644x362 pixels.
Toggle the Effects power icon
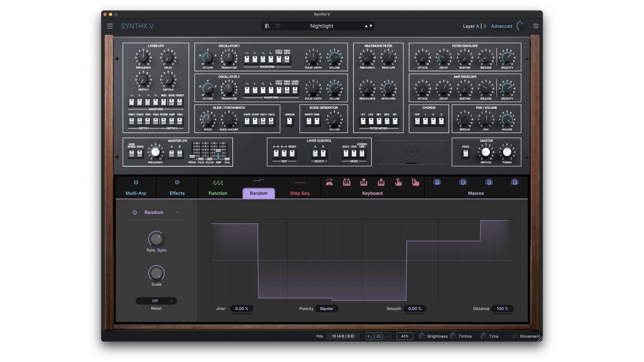[177, 182]
